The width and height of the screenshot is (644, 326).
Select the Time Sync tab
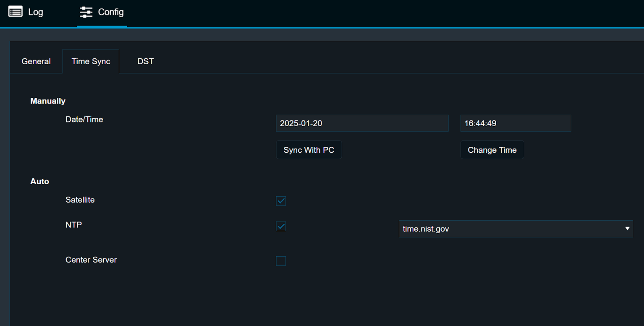coord(91,61)
